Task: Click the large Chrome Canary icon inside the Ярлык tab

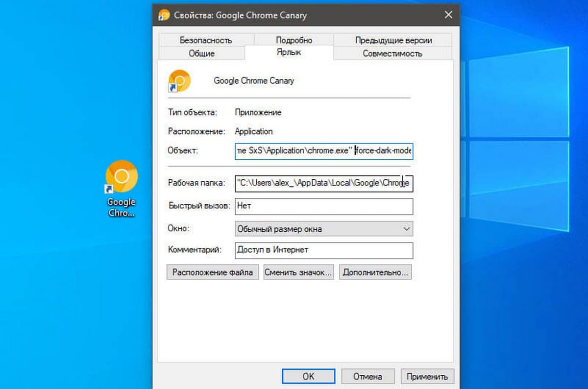Action: tap(179, 81)
